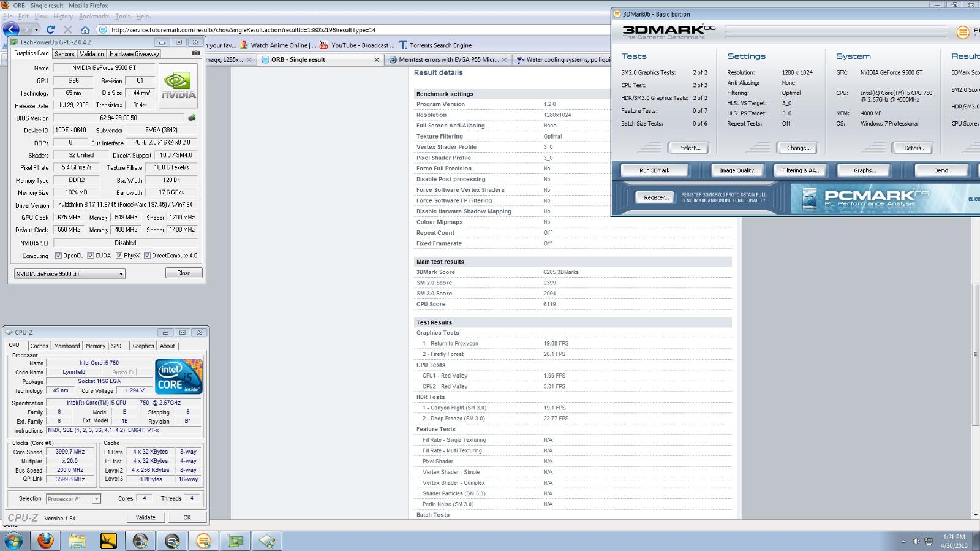Click Graphs... button in 3DMark06
This screenshot has width=980, height=551.
pyautogui.click(x=865, y=170)
